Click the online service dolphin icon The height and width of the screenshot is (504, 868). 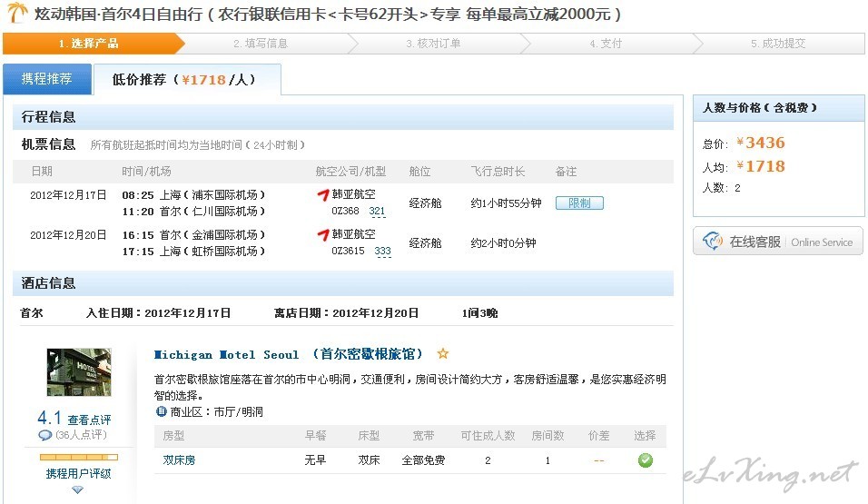pos(713,241)
